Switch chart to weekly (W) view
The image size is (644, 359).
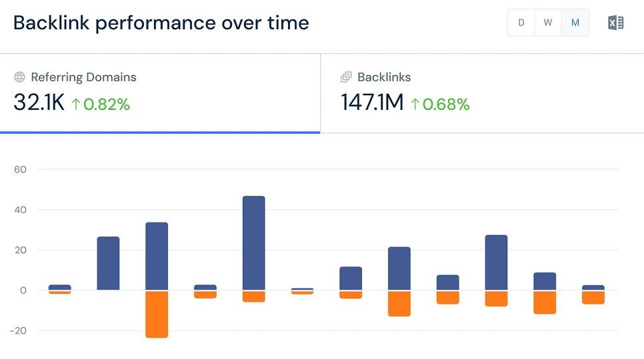click(548, 23)
